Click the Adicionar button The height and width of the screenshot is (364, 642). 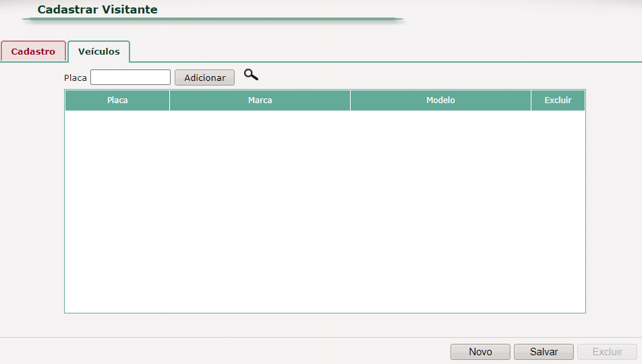[x=205, y=78]
